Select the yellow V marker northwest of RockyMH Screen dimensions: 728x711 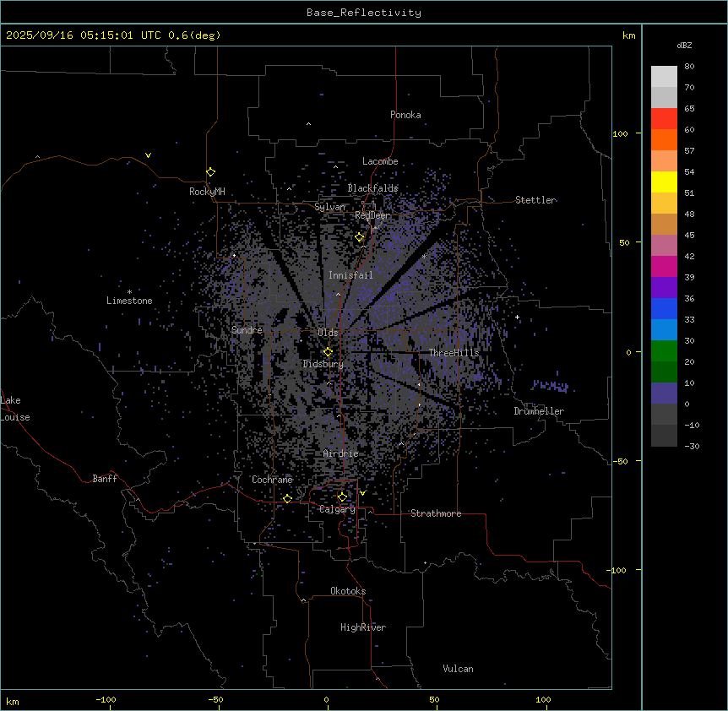(x=148, y=155)
